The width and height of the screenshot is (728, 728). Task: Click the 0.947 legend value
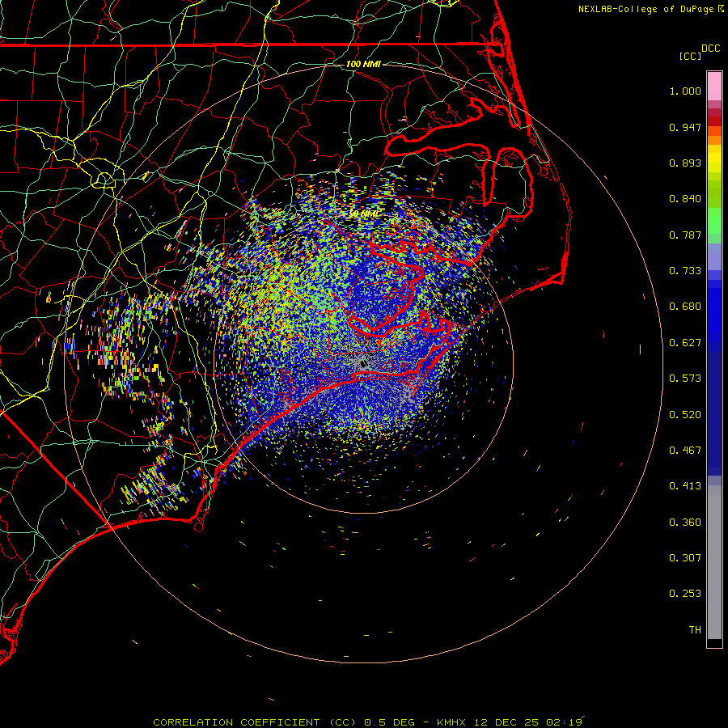[x=685, y=127]
